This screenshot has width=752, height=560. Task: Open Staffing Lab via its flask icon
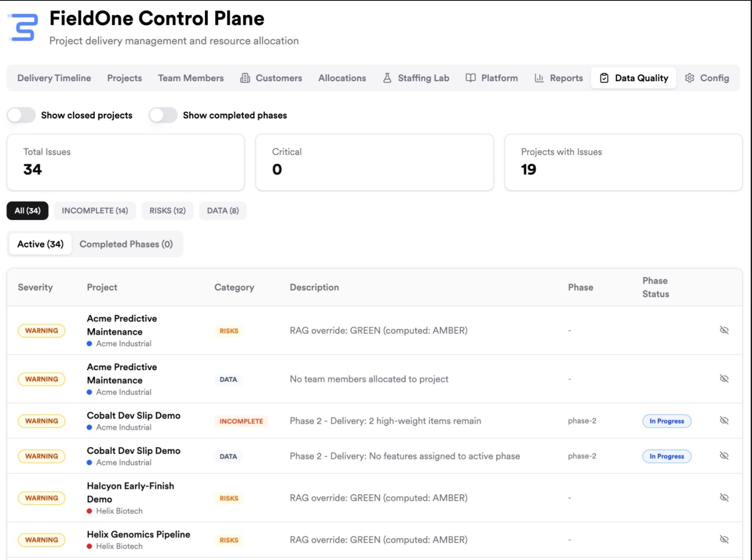coord(387,78)
